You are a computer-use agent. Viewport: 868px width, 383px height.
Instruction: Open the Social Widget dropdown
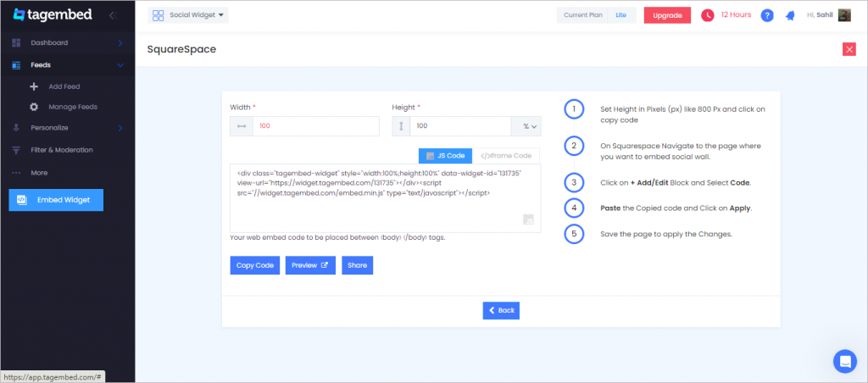coord(188,15)
